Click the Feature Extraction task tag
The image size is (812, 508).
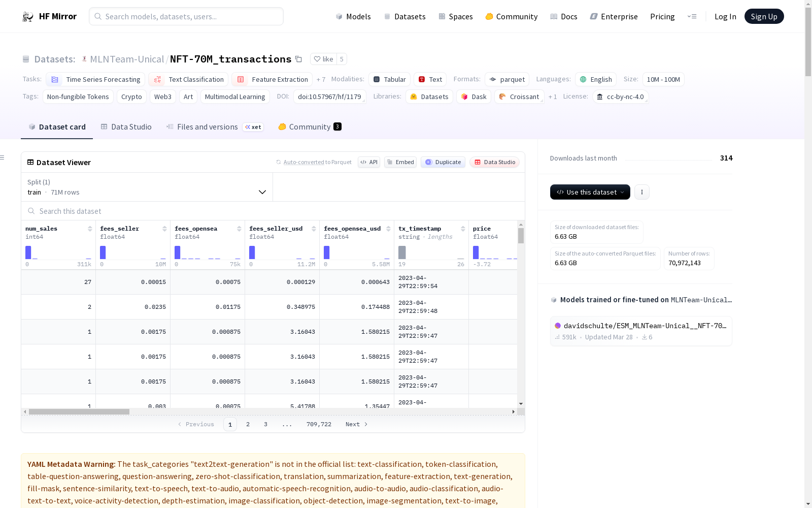[x=272, y=79]
